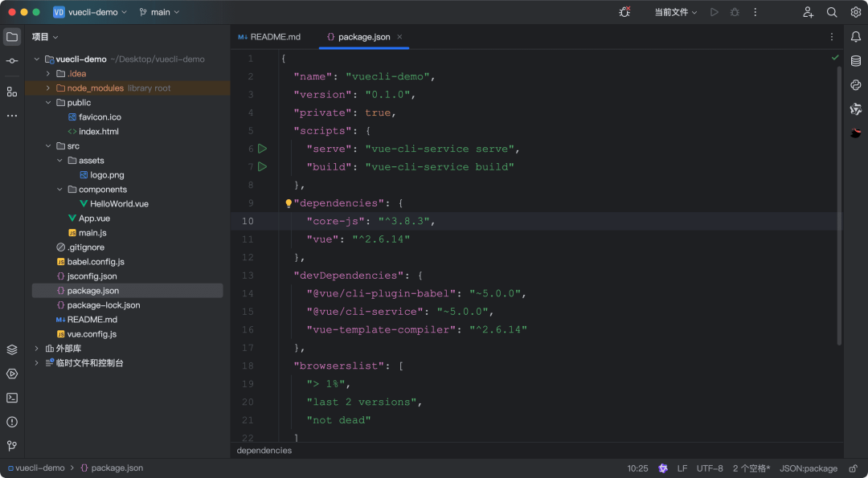The width and height of the screenshot is (868, 478).
Task: Click the red plugin icon in right sidebar
Action: 856,133
